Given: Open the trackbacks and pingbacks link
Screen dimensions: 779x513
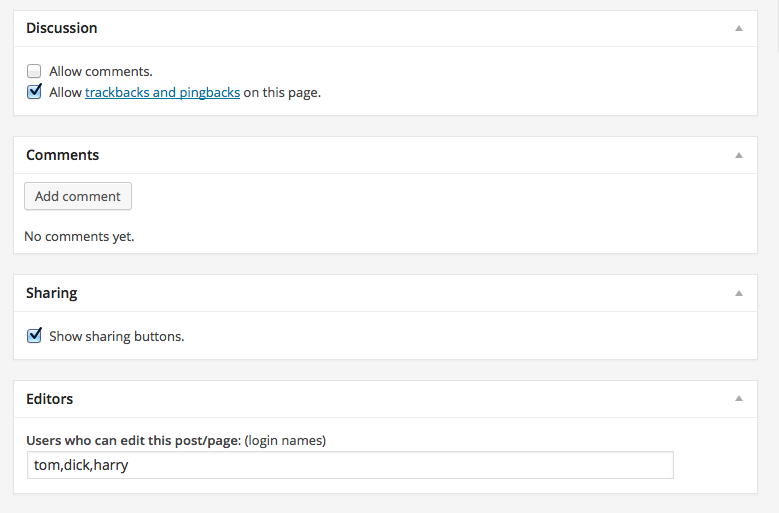Looking at the screenshot, I should (162, 92).
